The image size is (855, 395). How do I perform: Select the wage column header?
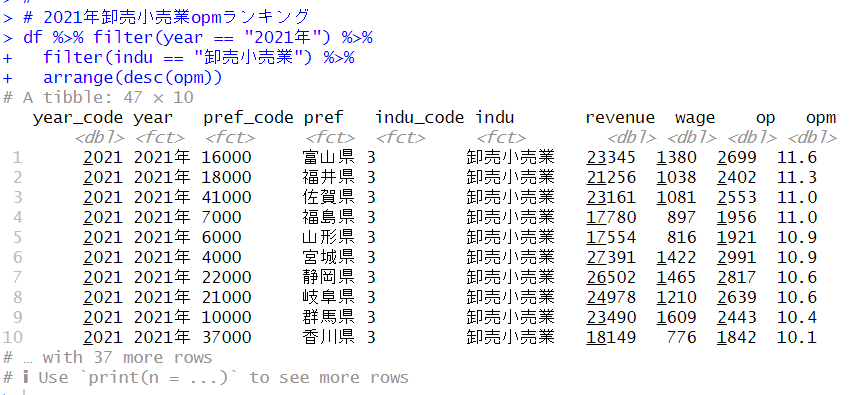click(695, 118)
